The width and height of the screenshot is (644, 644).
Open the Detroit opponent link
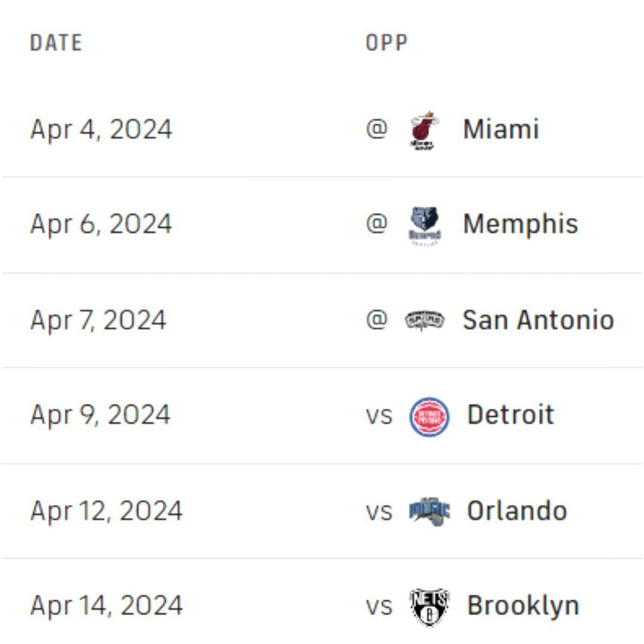[510, 415]
